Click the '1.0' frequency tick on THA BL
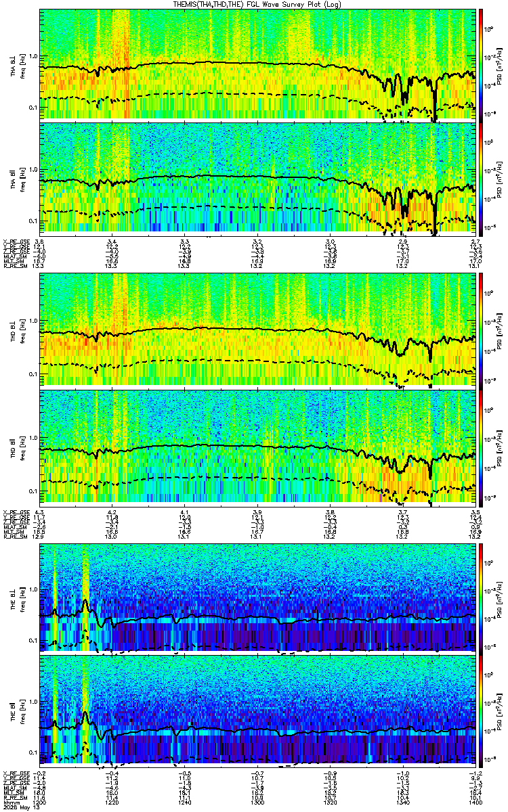508x812 pixels. 33,55
